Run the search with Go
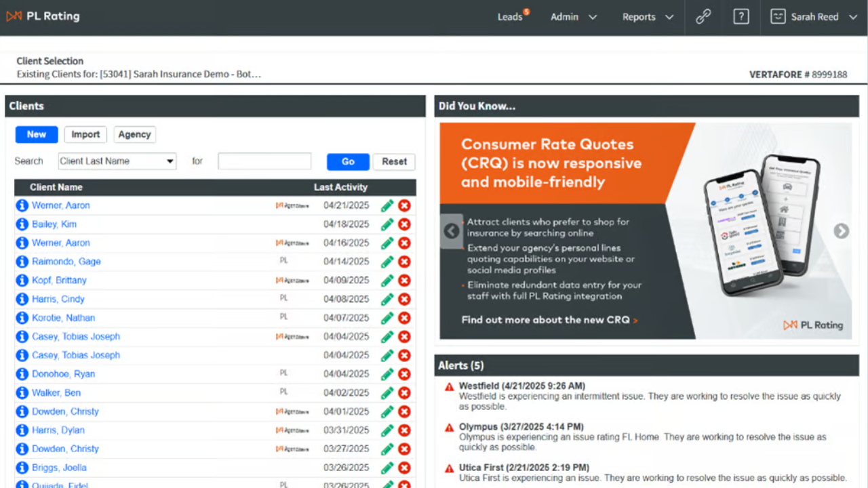This screenshot has width=868, height=488. click(x=348, y=161)
